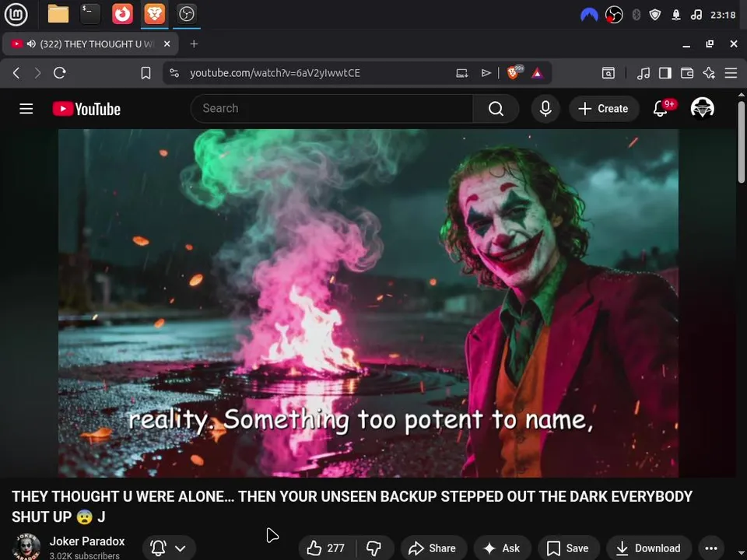View site information settings icon
The width and height of the screenshot is (747, 560).
pyautogui.click(x=174, y=73)
